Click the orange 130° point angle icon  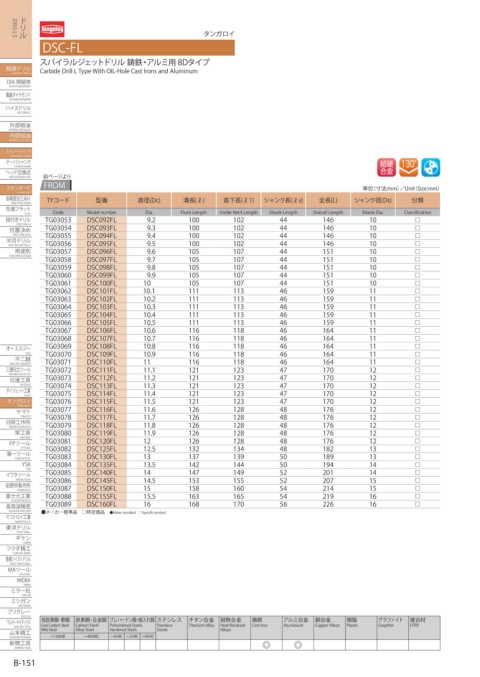tap(408, 168)
